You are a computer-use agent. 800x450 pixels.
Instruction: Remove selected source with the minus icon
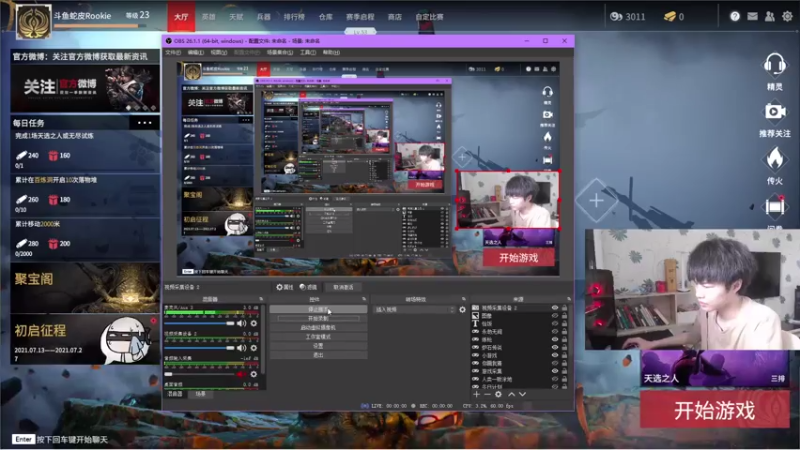(x=487, y=394)
